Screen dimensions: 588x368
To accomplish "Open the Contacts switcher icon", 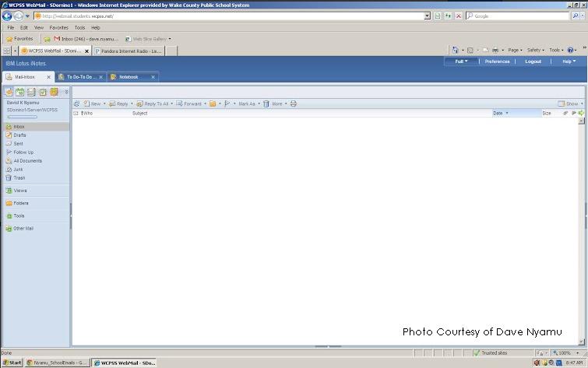I will (x=31, y=92).
